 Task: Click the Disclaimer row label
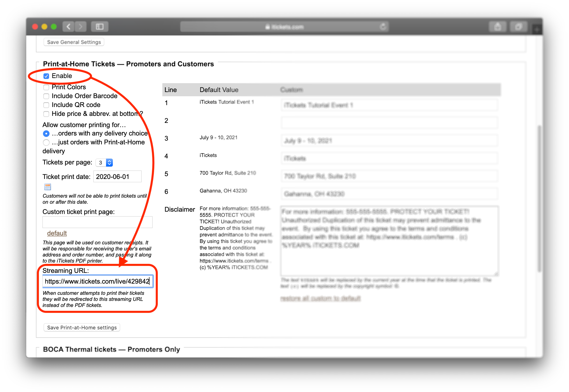tap(180, 210)
